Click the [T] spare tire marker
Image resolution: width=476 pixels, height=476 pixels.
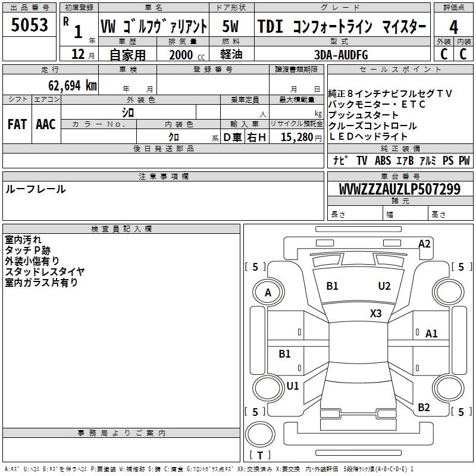click(x=260, y=456)
